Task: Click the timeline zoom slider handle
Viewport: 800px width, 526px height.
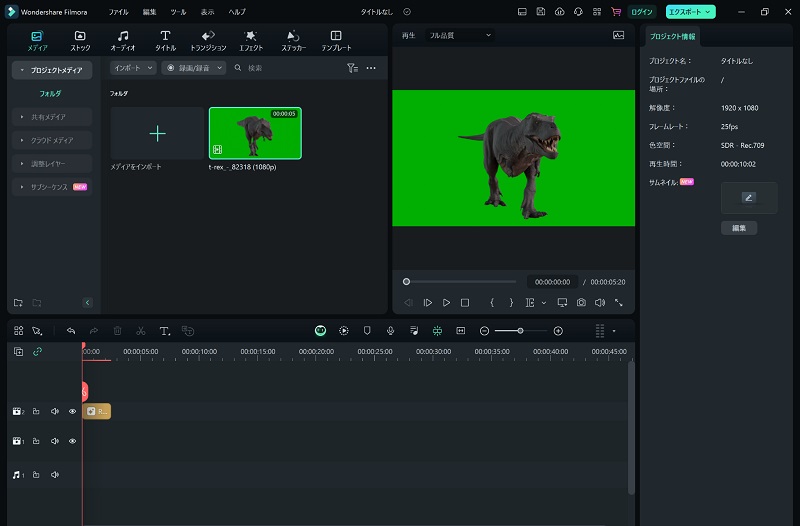Action: tap(520, 331)
